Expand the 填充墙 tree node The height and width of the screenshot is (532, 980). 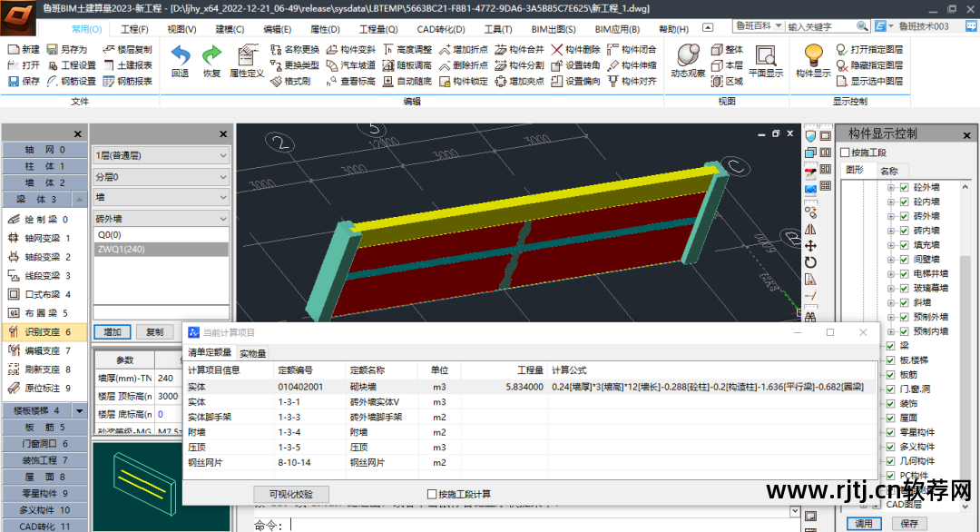pyautogui.click(x=891, y=244)
